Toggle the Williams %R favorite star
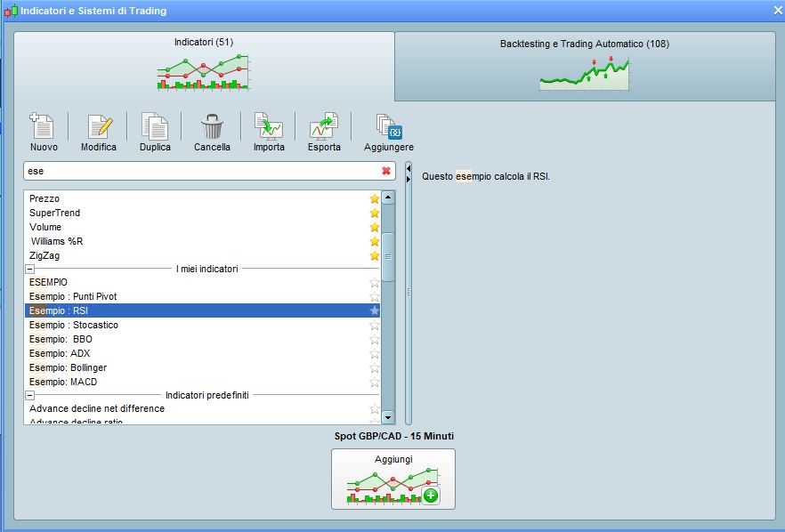This screenshot has width=785, height=532. [x=375, y=242]
